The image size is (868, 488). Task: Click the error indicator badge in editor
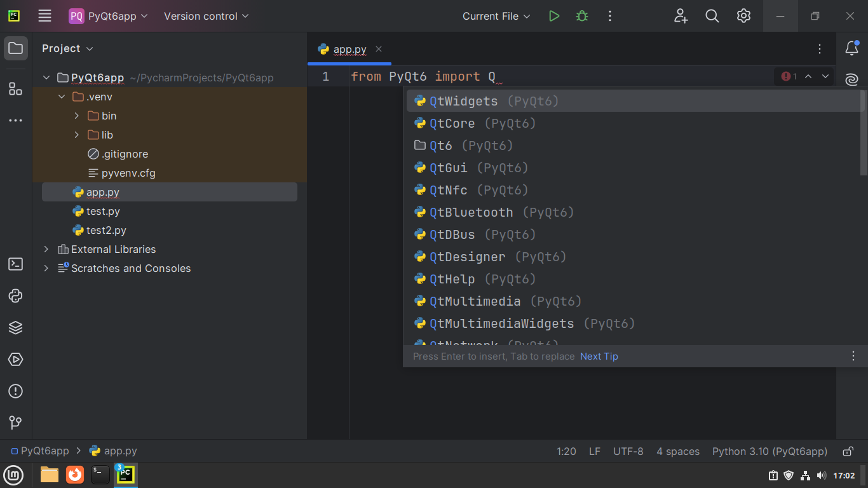pyautogui.click(x=789, y=76)
